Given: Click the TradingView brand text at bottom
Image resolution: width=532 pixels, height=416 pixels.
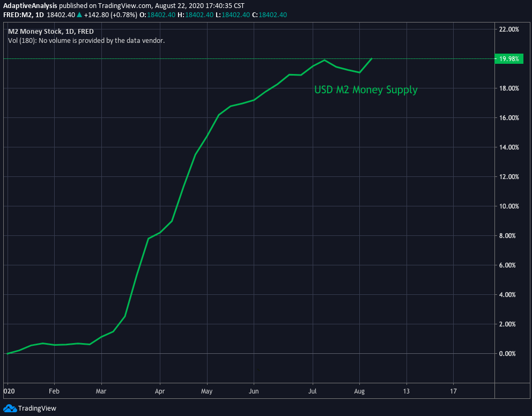Looking at the screenshot, I should pos(37,408).
